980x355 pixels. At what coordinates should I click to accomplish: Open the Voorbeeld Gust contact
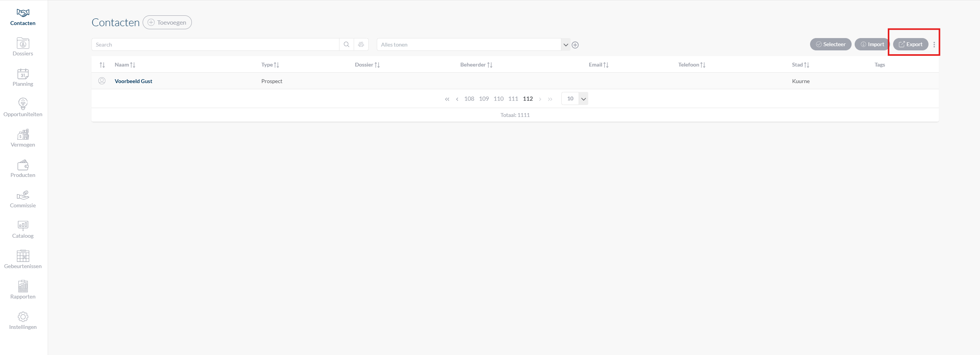(133, 81)
